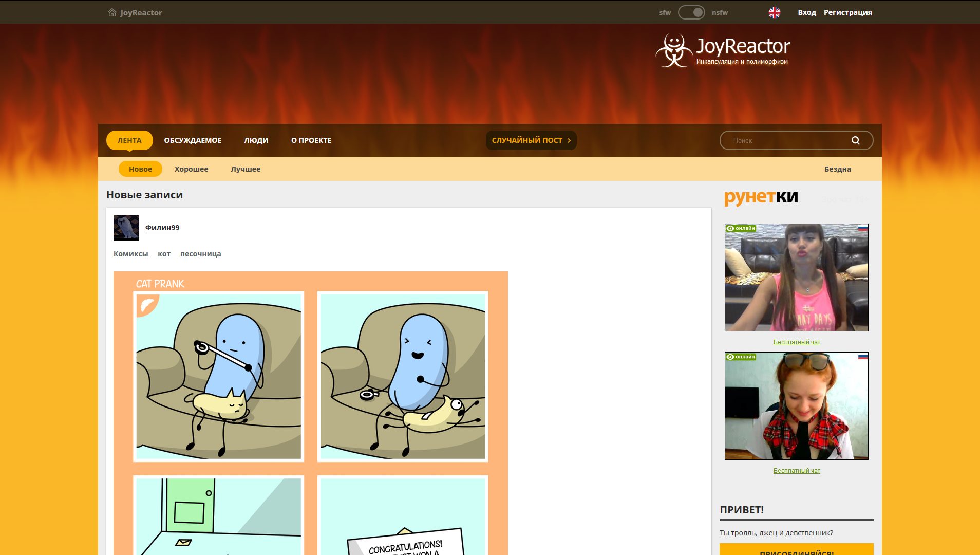Screen dimensions: 980x555
Task: Click the Новые записи heading
Action: click(144, 195)
